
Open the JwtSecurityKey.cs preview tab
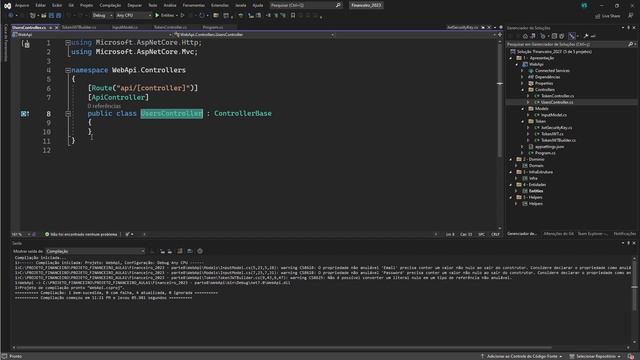click(462, 27)
